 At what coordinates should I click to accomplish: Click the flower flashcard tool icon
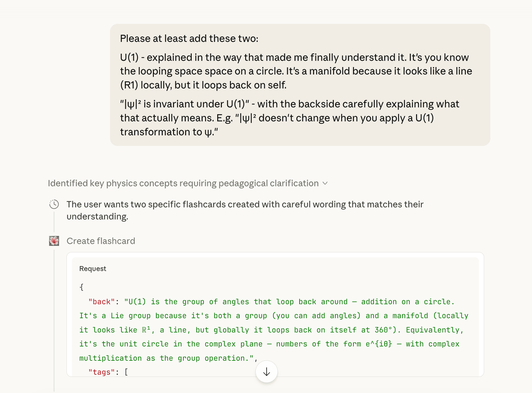(54, 241)
